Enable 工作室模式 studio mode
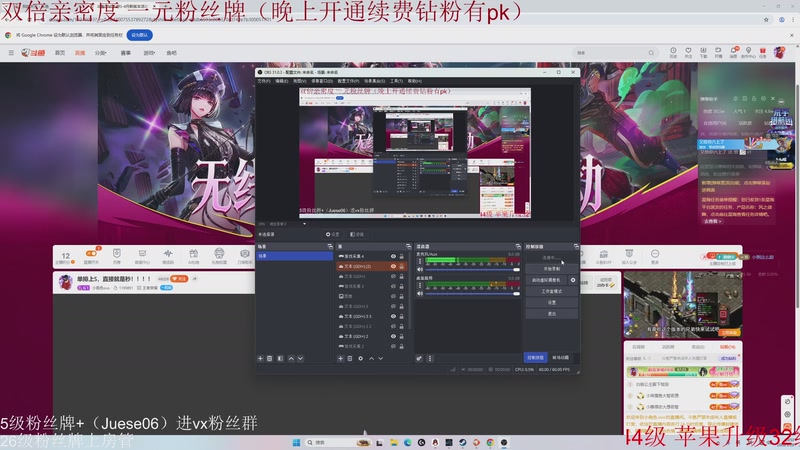Viewport: 800px width, 450px height. tap(552, 291)
